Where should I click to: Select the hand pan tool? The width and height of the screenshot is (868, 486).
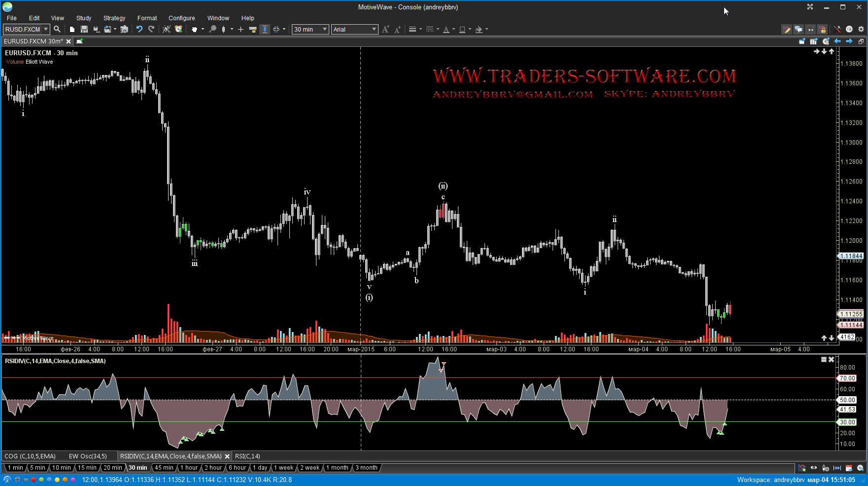point(195,29)
